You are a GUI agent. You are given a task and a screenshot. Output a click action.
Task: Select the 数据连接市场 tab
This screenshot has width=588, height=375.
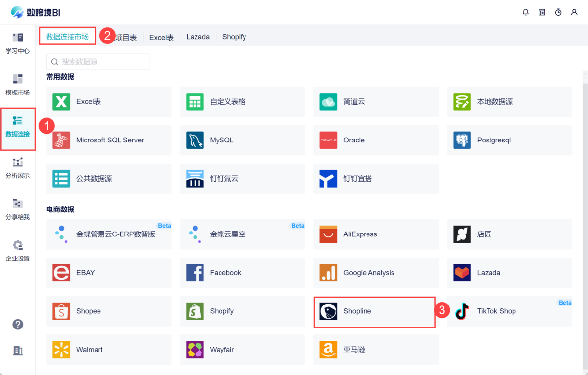(x=68, y=37)
